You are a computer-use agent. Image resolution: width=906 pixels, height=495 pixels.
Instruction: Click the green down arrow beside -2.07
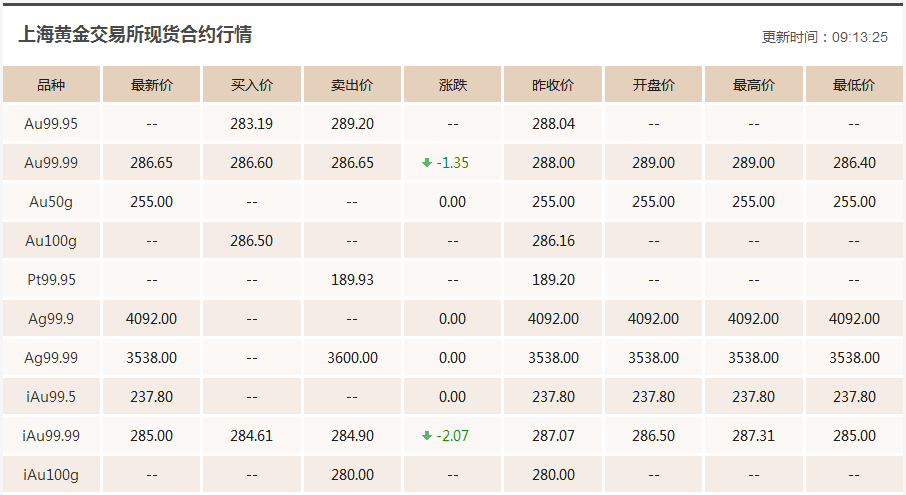coord(427,436)
